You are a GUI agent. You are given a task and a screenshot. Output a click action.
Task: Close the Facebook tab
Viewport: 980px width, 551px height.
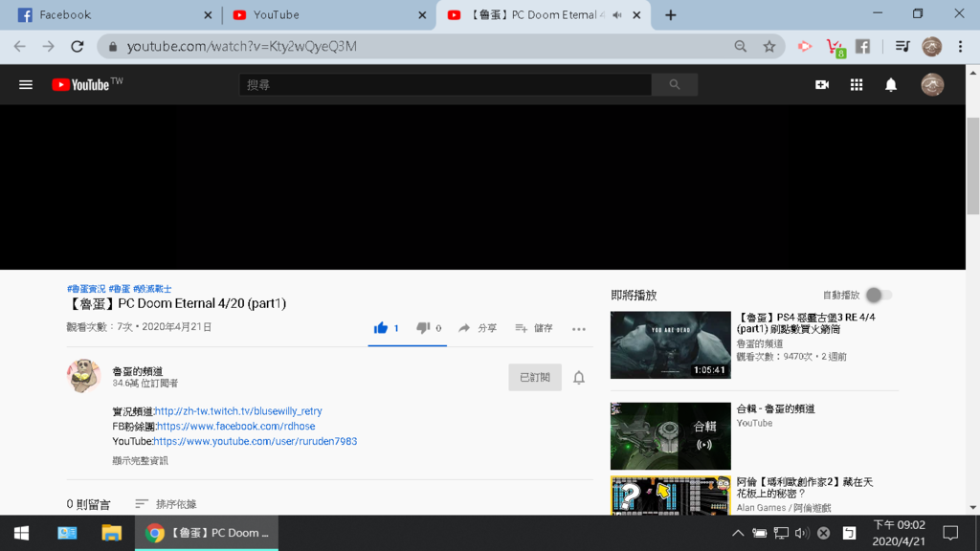coord(208,15)
